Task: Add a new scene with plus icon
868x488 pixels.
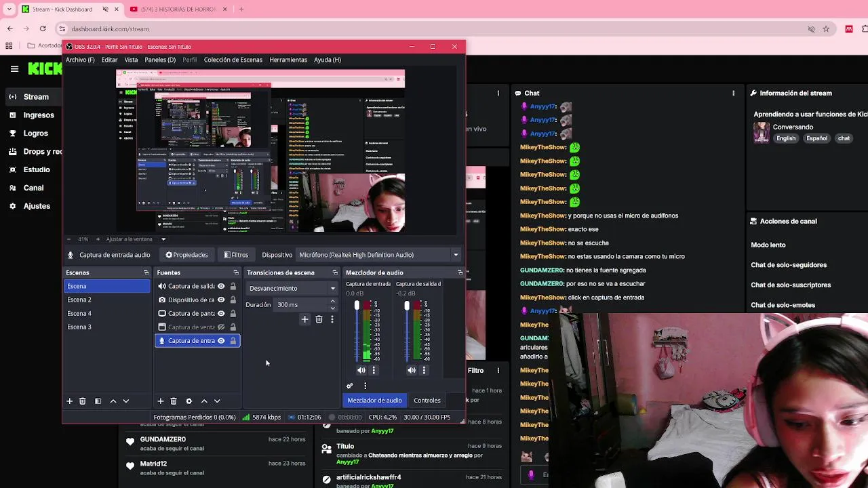Action: point(69,401)
